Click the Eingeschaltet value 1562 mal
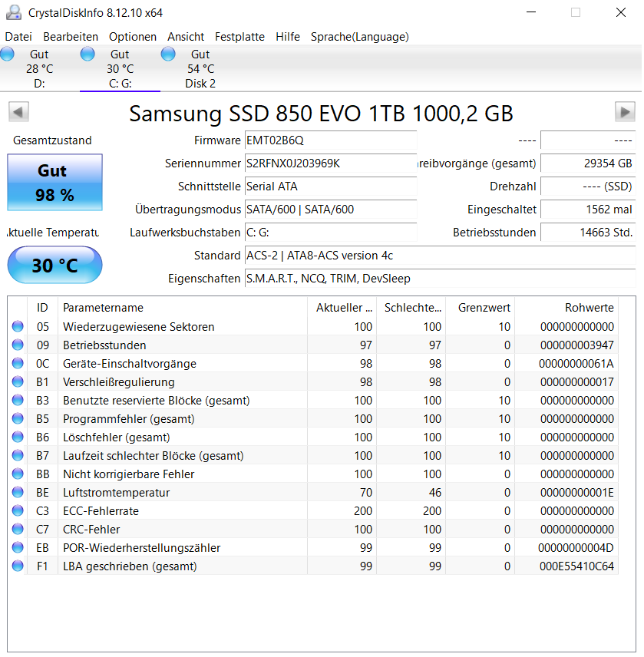This screenshot has width=644, height=657. [588, 210]
